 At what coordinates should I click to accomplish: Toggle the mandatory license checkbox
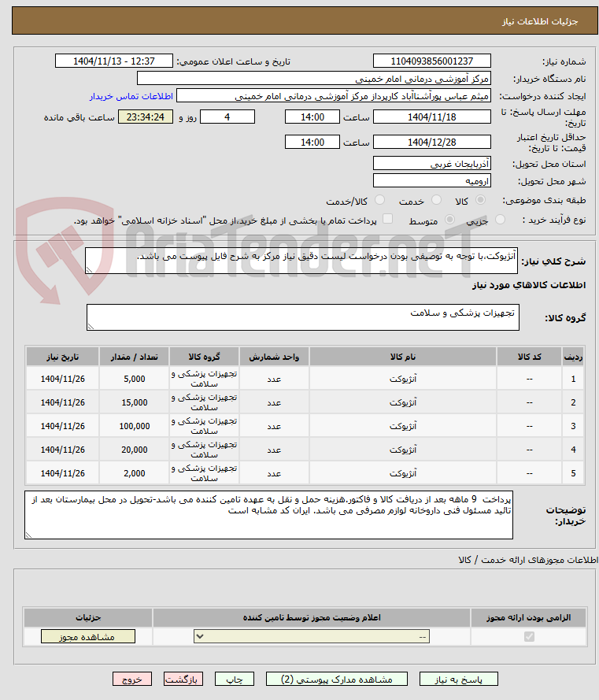coord(529,636)
